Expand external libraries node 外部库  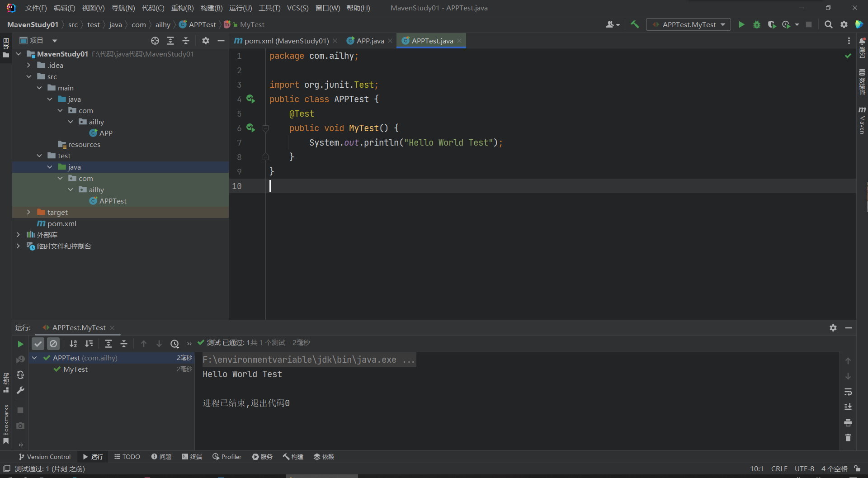point(18,235)
